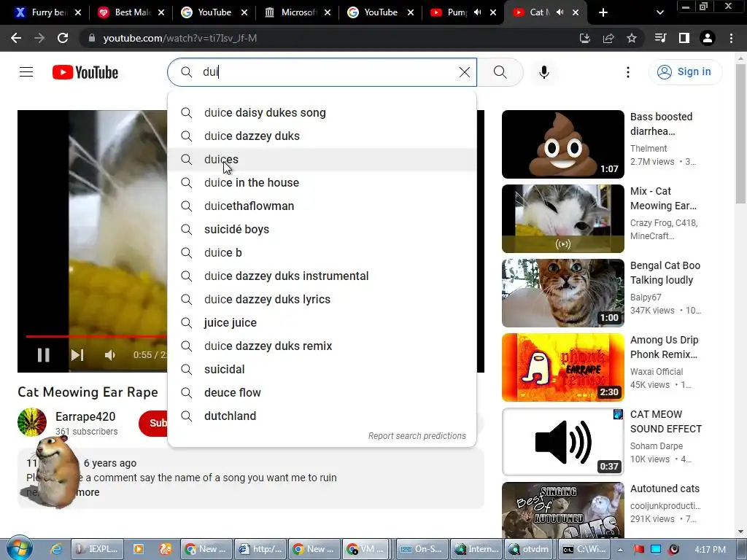Image resolution: width=747 pixels, height=560 pixels.
Task: Submit search with magnifier button
Action: [500, 72]
